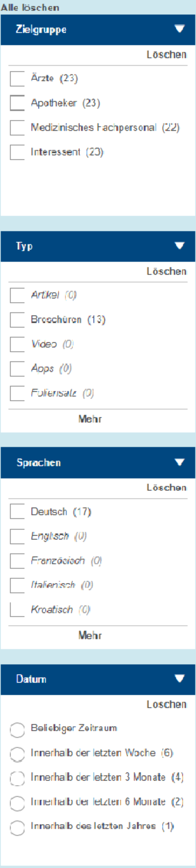This screenshot has width=196, height=868.
Task: Collapse the Zielgruppe filter panel arrow
Action: pyautogui.click(x=180, y=29)
